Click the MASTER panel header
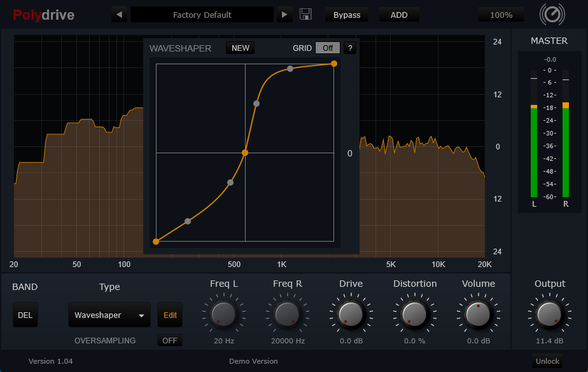588x372 pixels. pyautogui.click(x=549, y=41)
